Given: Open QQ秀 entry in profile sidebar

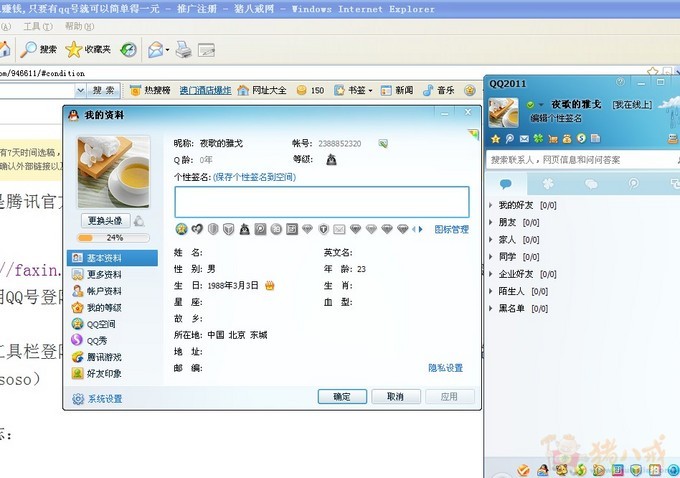Looking at the screenshot, I should 90,340.
